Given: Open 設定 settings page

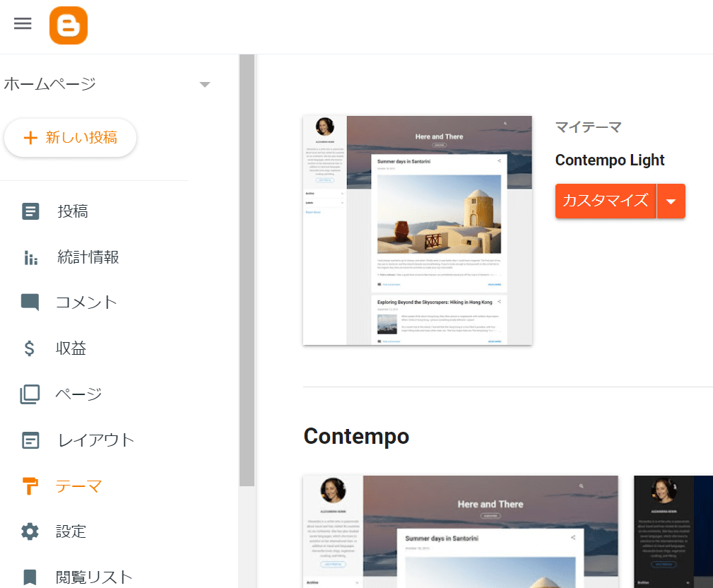Looking at the screenshot, I should (x=71, y=531).
